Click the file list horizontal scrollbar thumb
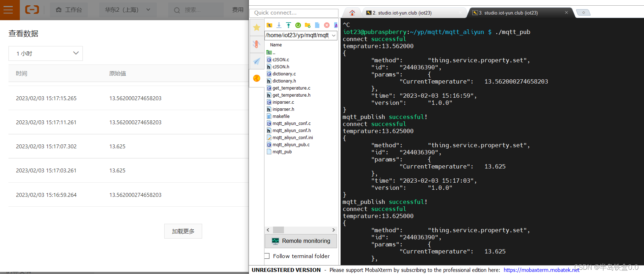This screenshot has width=644, height=274. (278, 230)
